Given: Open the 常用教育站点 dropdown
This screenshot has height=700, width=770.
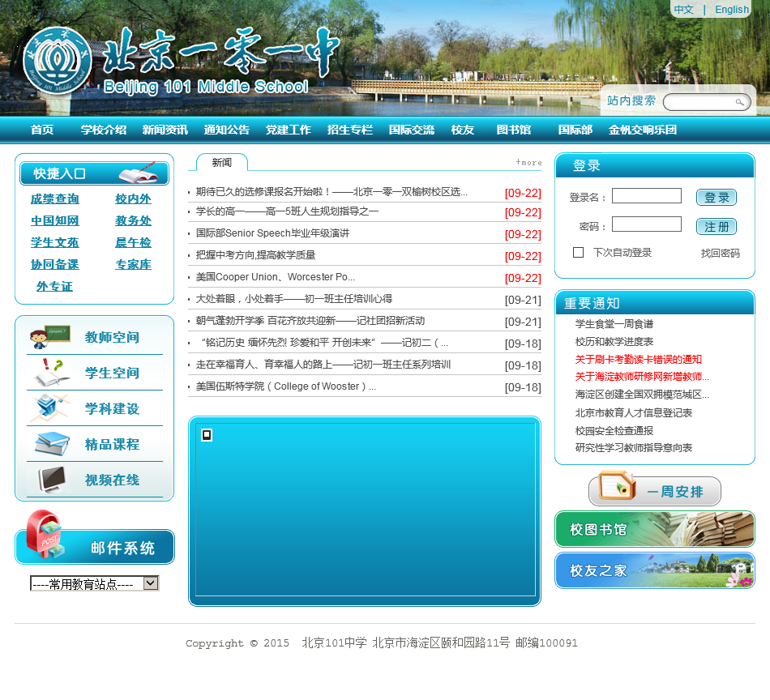Looking at the screenshot, I should (94, 583).
